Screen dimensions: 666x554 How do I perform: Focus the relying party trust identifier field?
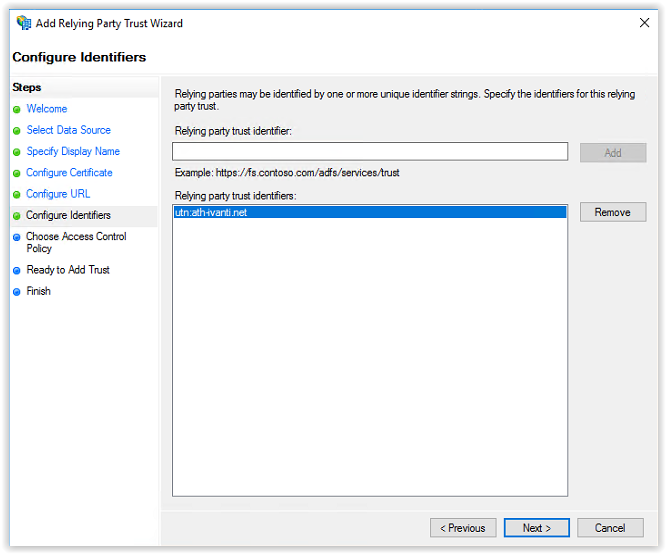(370, 152)
